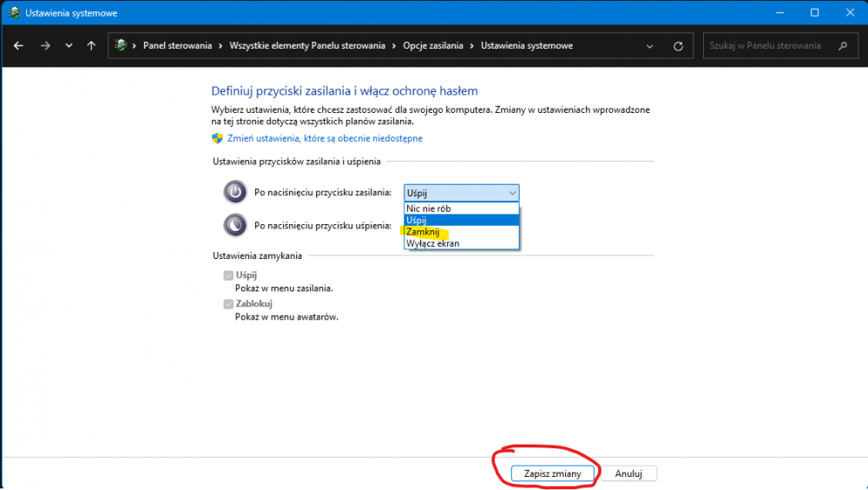Open recent locations dropdown chevron
868x490 pixels.
[x=69, y=46]
